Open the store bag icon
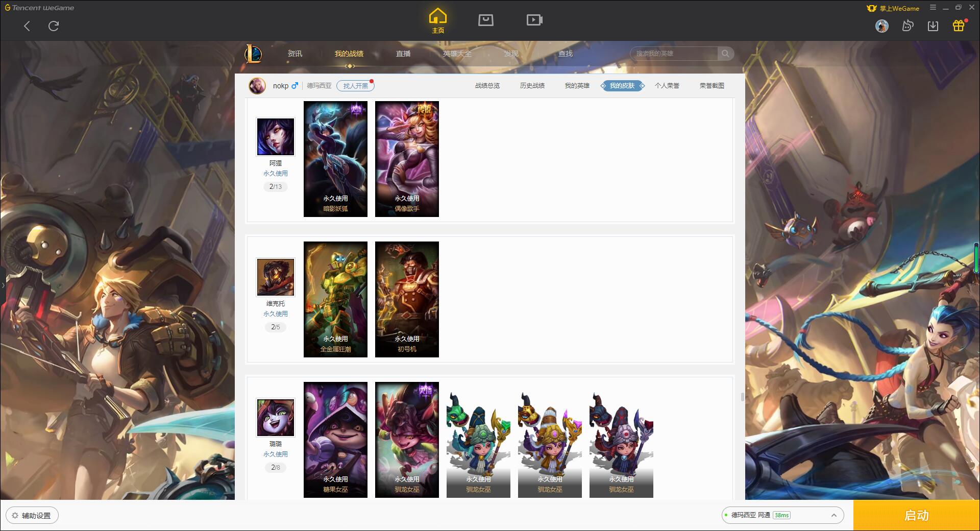 486,20
